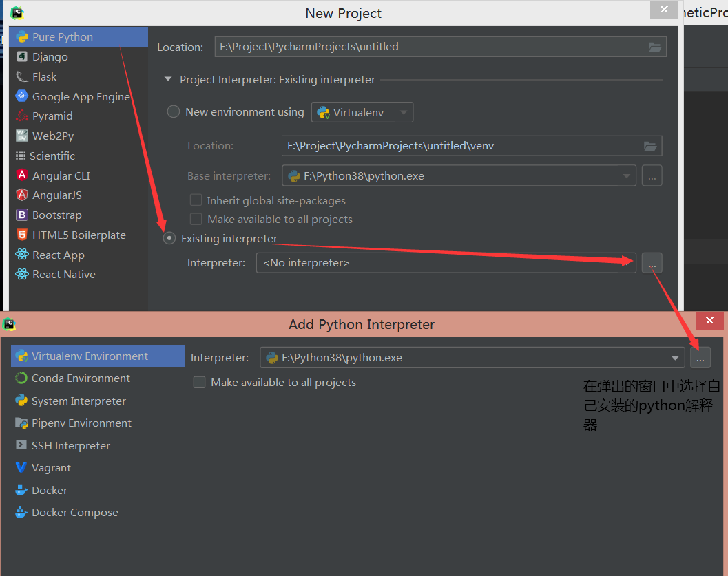Image resolution: width=728 pixels, height=576 pixels.
Task: Browse folder icon in project Location field
Action: (654, 47)
